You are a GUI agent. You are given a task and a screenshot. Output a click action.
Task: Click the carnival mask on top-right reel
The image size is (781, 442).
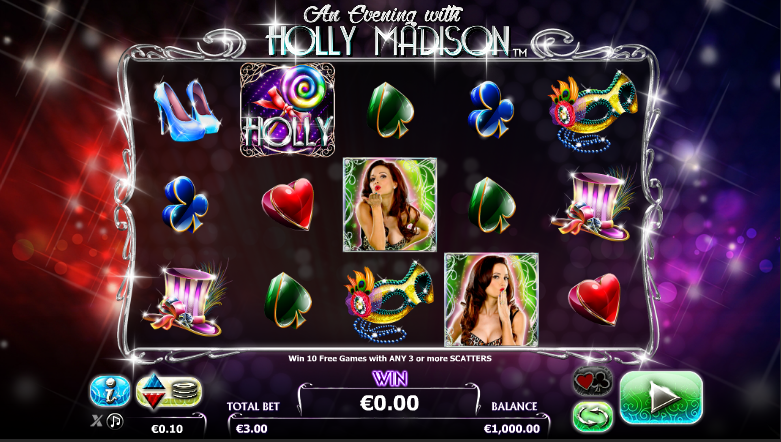[593, 112]
